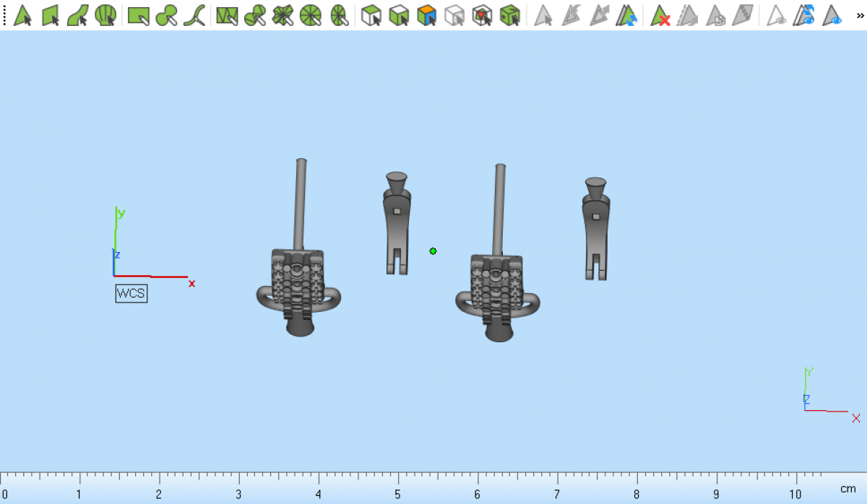Click the grey wireframe cube icon
The image size is (867, 504).
pos(454,15)
